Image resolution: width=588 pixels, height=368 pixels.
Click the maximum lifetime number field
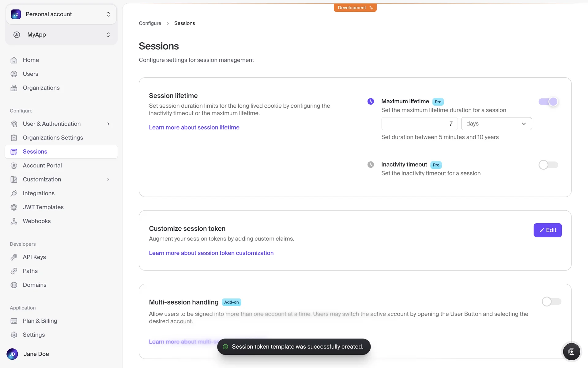[419, 124]
